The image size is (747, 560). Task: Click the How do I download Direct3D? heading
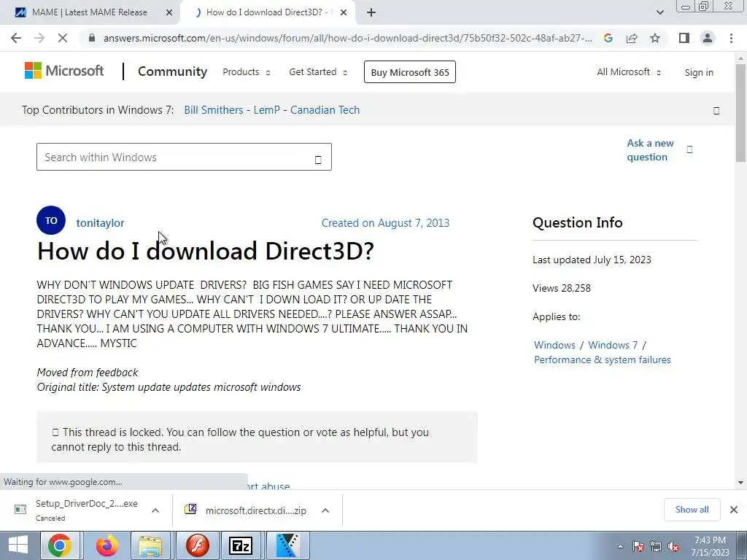click(206, 251)
